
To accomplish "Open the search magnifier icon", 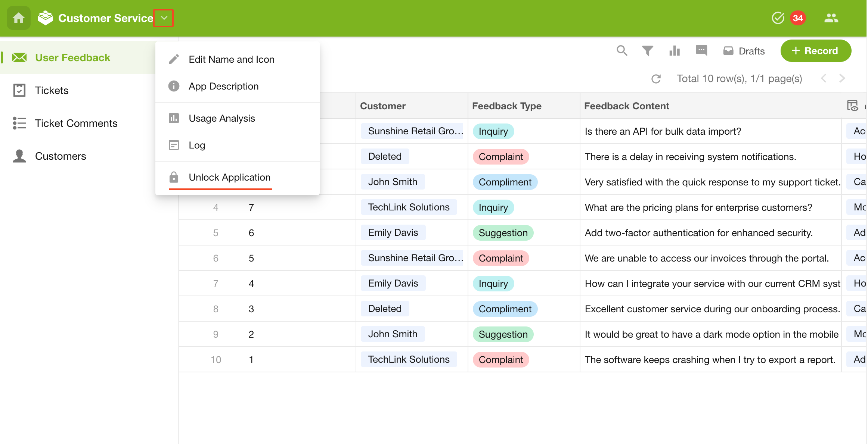I will pyautogui.click(x=622, y=50).
